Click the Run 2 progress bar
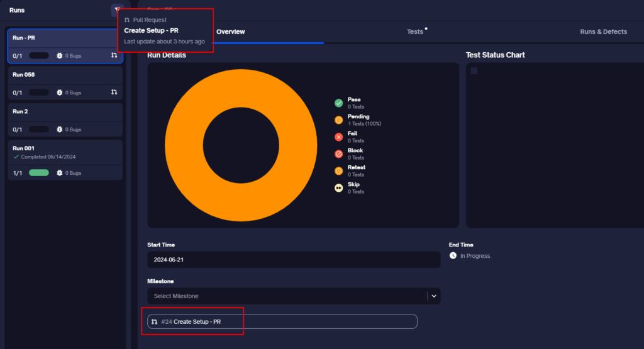The image size is (644, 349). pos(39,130)
